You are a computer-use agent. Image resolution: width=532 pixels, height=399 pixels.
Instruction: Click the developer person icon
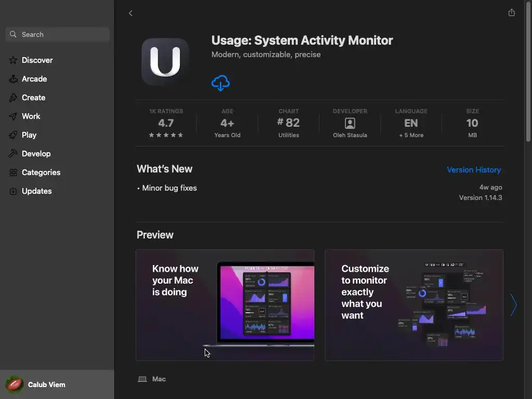coord(350,123)
